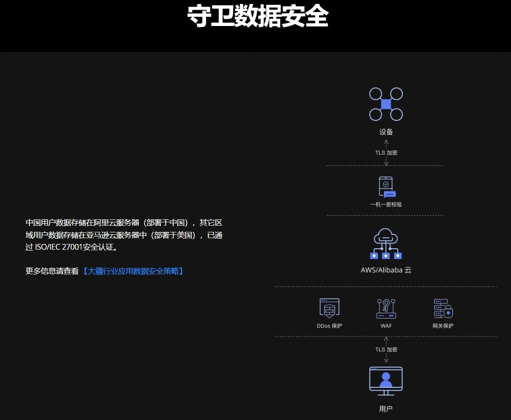Click the paragraph about ISO/IEC 27001 certification
Viewport: 511px width, 420px height.
[x=124, y=235]
